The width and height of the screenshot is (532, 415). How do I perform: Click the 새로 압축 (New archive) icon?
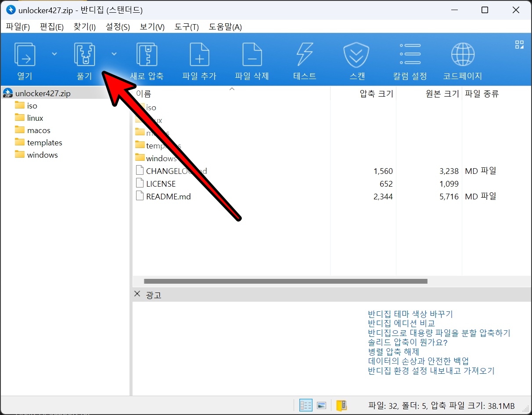(x=147, y=54)
